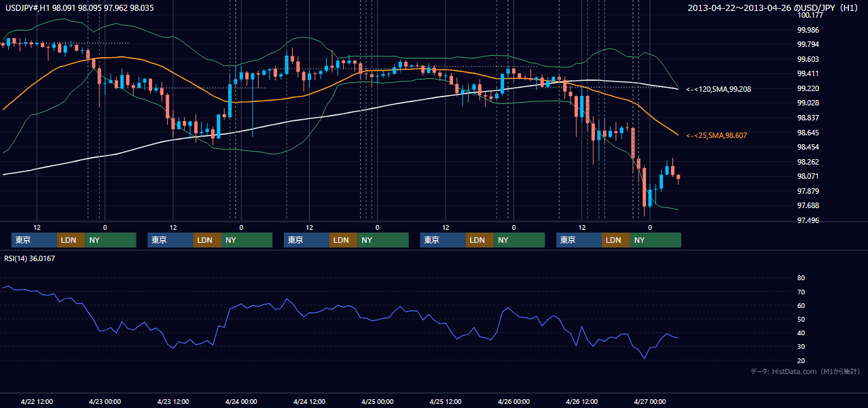Click the 99.411 price axis label
The height and width of the screenshot is (408, 868).
tap(808, 73)
